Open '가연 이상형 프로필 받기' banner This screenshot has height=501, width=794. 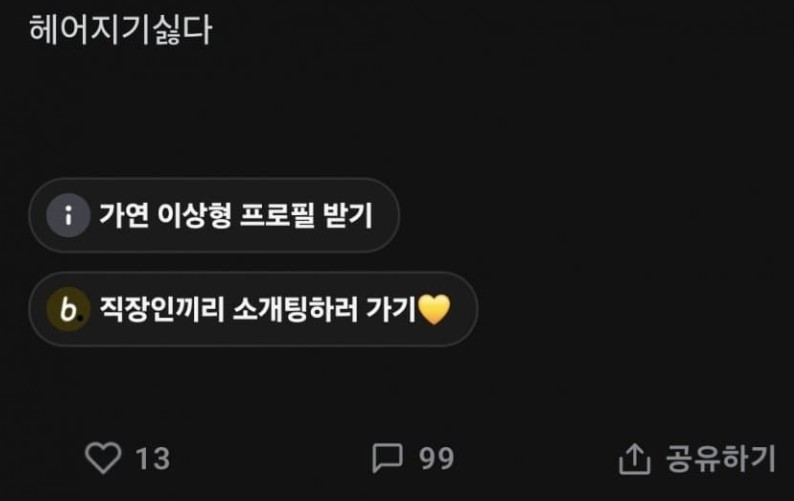(214, 215)
